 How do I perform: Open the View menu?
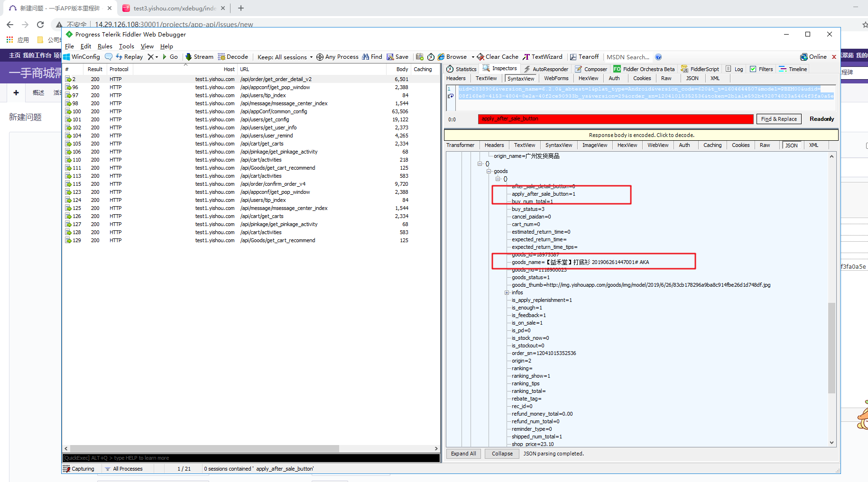point(147,46)
